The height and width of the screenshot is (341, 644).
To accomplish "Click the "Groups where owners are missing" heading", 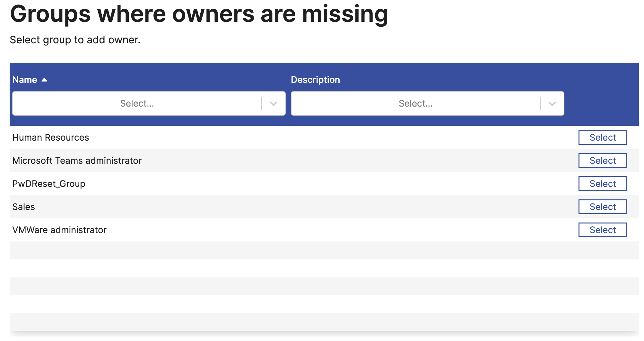I will 199,14.
